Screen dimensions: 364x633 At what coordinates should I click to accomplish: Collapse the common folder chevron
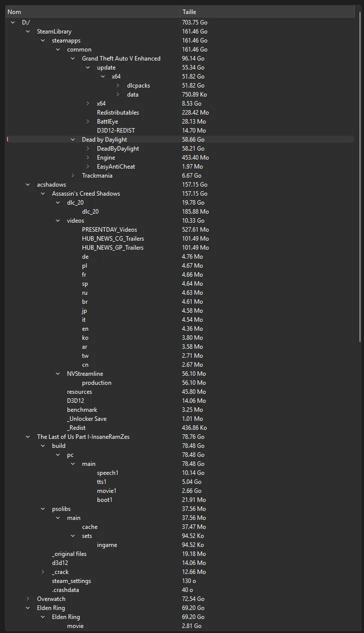(57, 50)
